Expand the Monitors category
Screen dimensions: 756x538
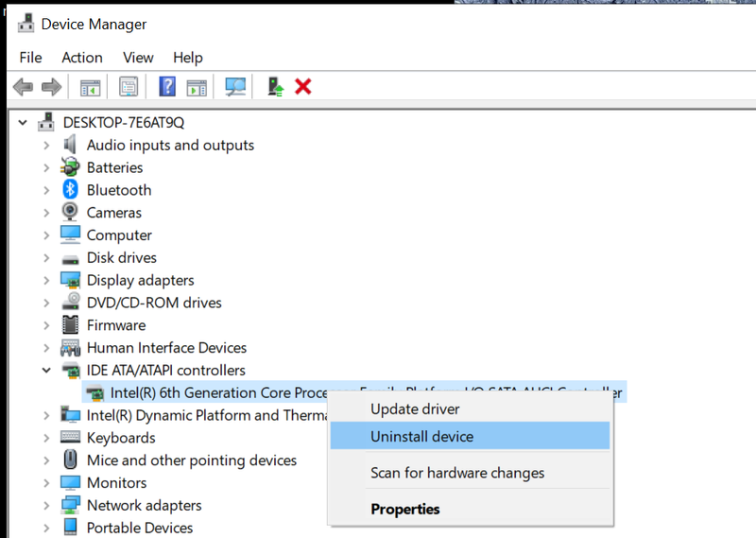tap(46, 483)
